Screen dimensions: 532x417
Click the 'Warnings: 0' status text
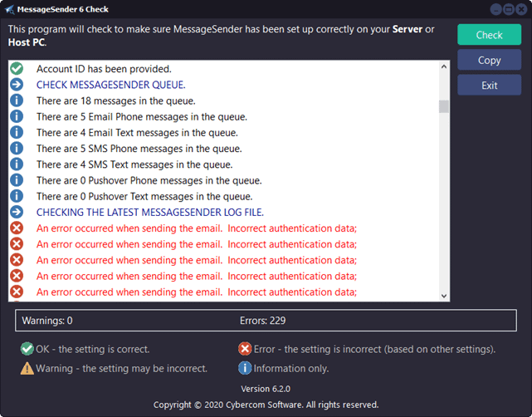[47, 321]
